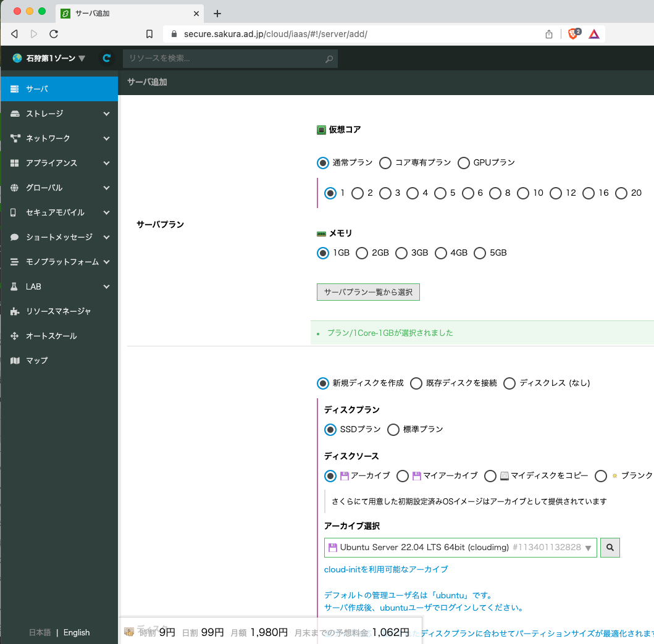654x644 pixels.
Task: Click the share icon in address bar
Action: point(549,34)
